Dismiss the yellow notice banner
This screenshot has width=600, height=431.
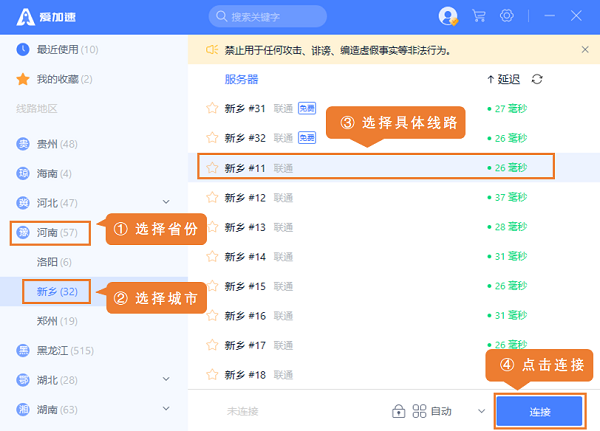click(x=585, y=49)
